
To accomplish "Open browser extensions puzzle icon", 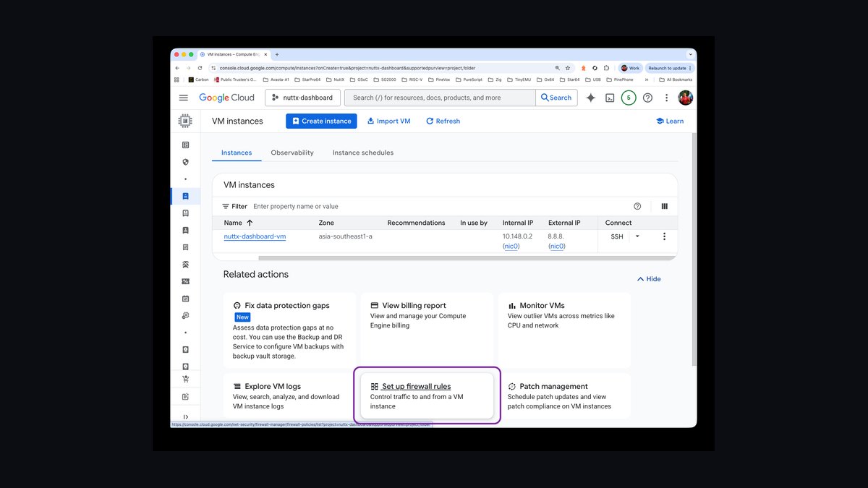I will (606, 68).
